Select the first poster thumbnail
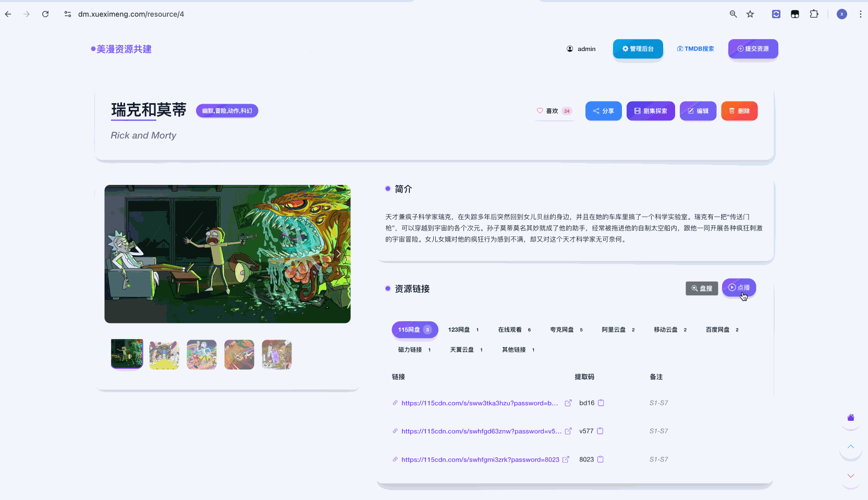This screenshot has height=500, width=868. [127, 354]
